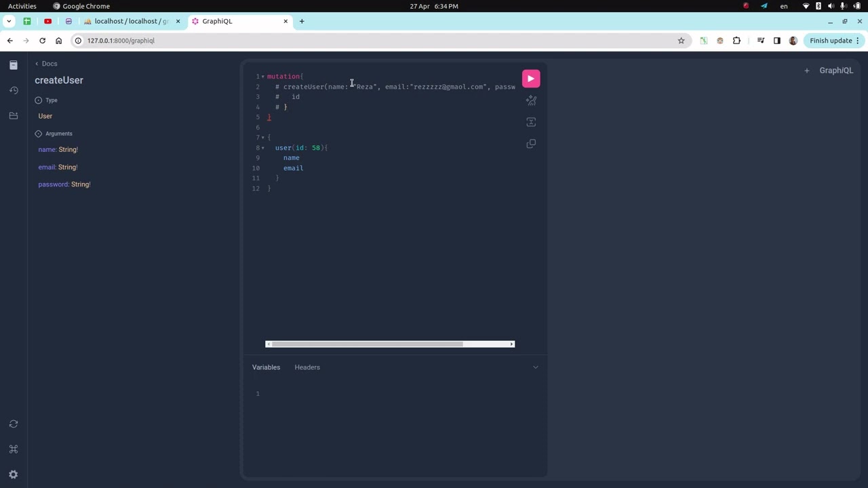Open the media controls icon

[760, 41]
